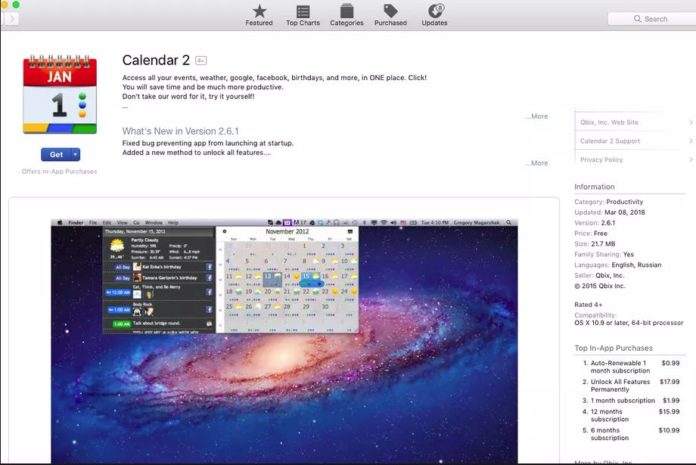Click the magnifying glass search icon
The height and width of the screenshot is (465, 696).
638,19
